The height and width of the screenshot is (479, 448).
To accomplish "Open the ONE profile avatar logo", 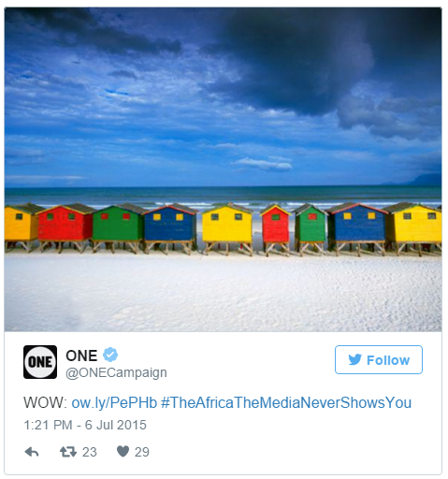I will [x=40, y=362].
